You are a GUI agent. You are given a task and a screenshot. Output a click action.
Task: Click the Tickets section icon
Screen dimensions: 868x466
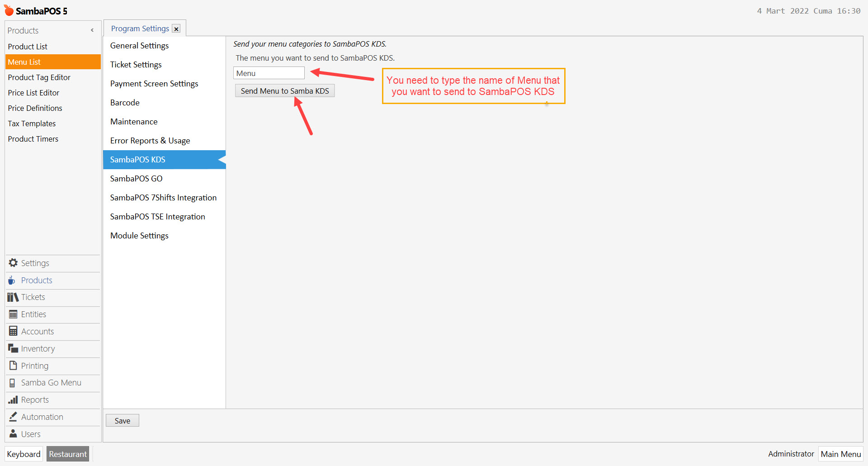[x=12, y=297]
